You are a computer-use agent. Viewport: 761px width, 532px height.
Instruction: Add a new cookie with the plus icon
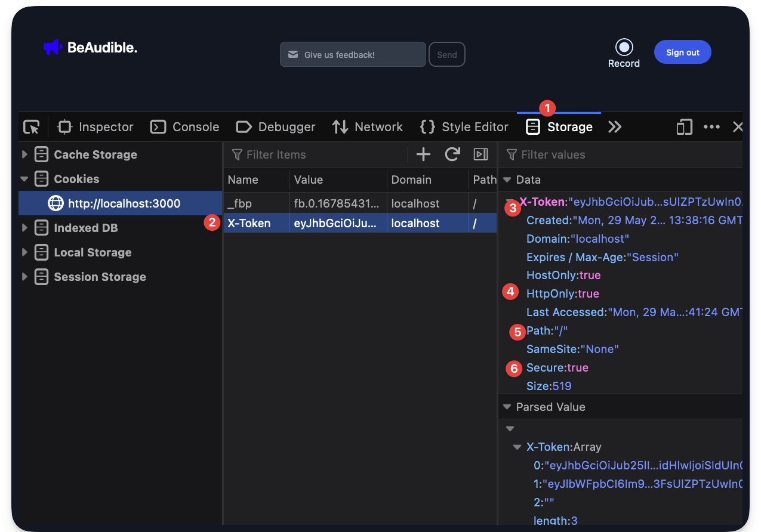[423, 154]
